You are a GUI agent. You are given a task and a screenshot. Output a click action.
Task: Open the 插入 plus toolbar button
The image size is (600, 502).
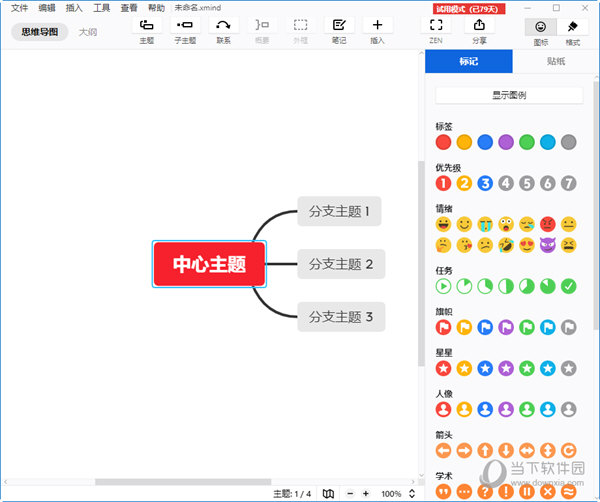tap(377, 31)
